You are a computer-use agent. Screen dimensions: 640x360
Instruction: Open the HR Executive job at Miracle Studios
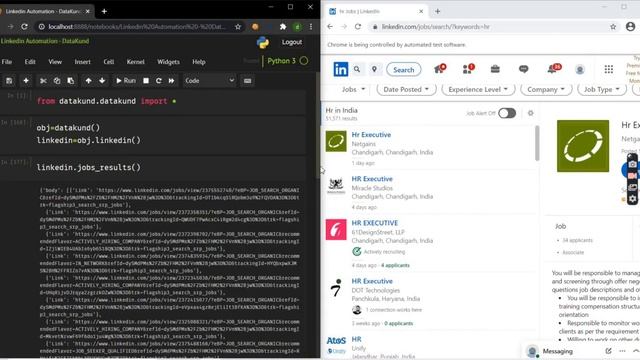click(372, 179)
